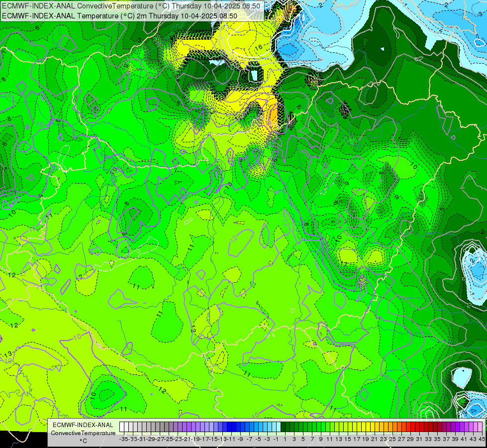Click the -1 value on the legend scale
Screen dimensions: 487x448
point(276,439)
